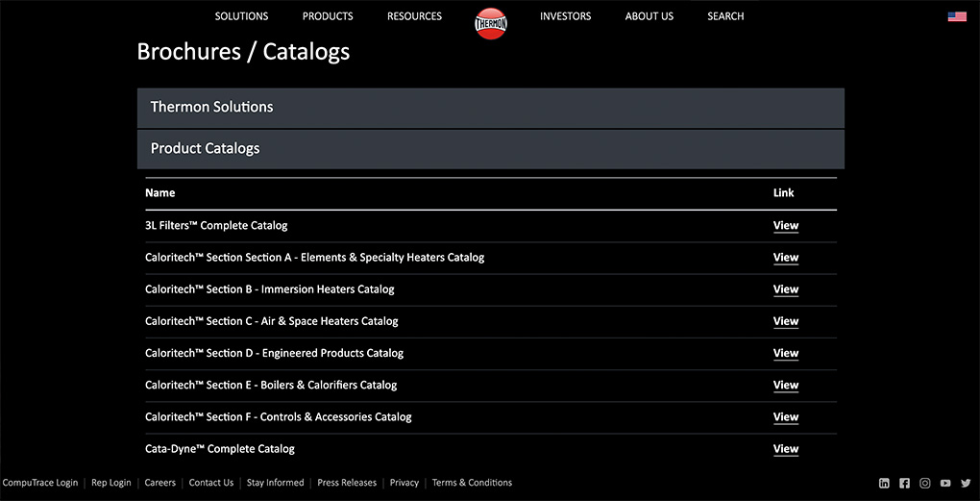
Task: Expand the Thermon Solutions section
Action: tap(490, 108)
